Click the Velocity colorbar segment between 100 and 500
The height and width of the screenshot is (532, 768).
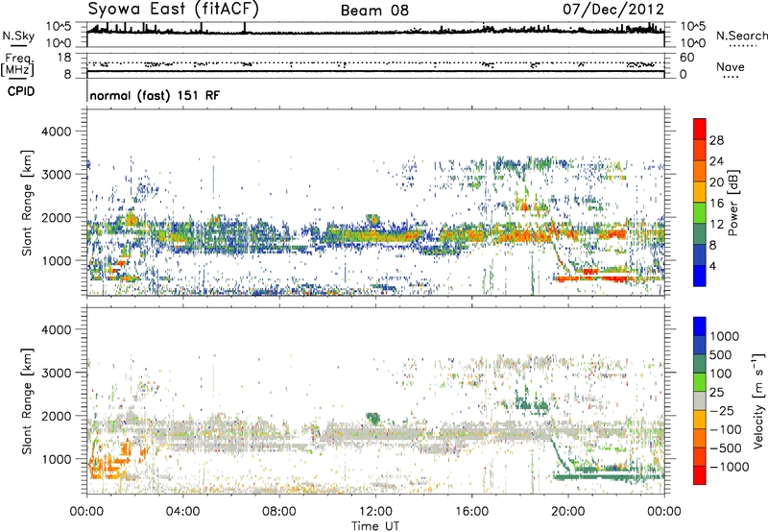(700, 364)
